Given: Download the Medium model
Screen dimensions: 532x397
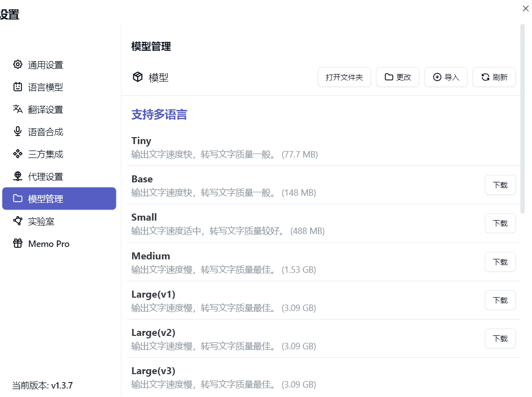Looking at the screenshot, I should [x=500, y=262].
